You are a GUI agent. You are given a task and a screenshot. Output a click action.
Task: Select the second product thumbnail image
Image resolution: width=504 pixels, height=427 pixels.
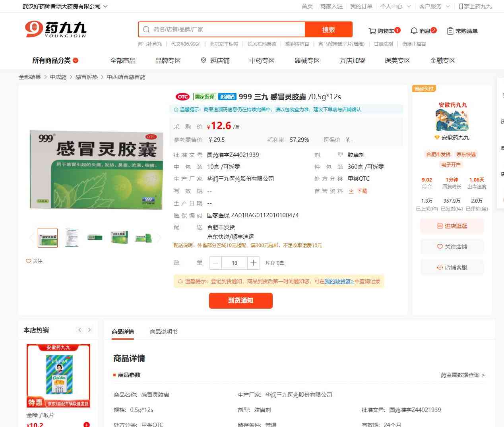(x=72, y=238)
